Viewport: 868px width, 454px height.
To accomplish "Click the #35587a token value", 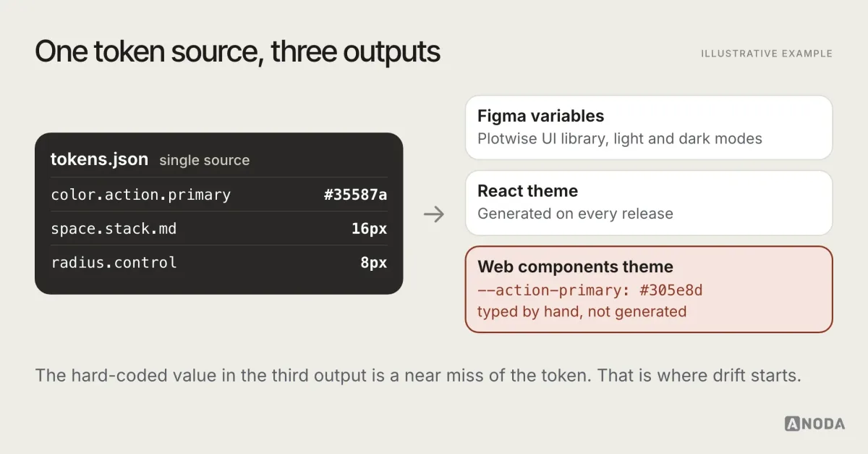I will pyautogui.click(x=355, y=195).
